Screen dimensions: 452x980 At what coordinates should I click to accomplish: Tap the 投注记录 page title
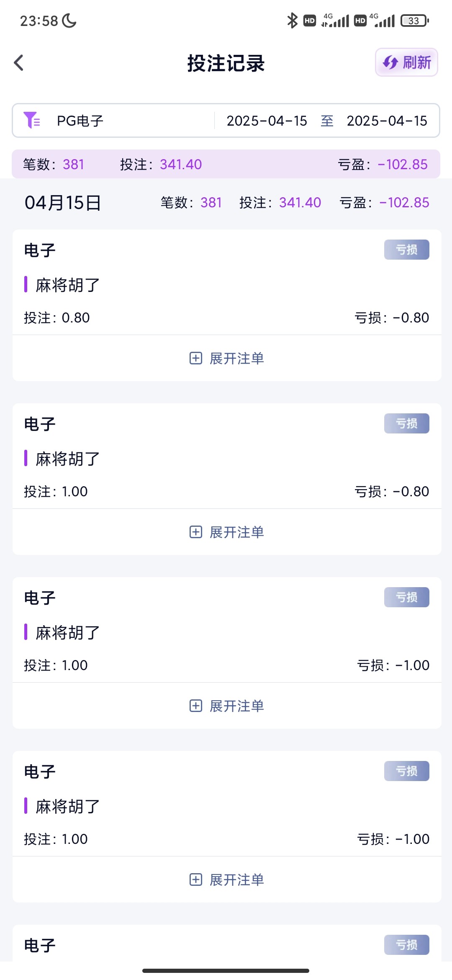coord(226,63)
